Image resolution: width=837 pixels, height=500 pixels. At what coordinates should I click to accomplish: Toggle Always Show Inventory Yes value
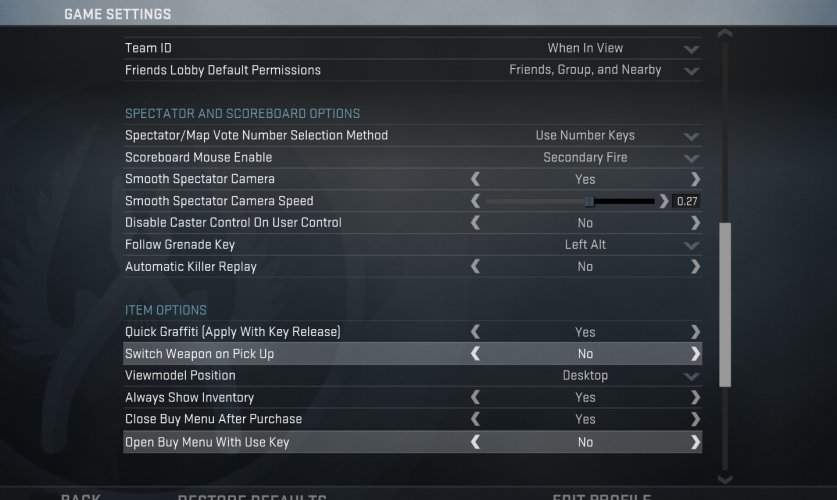[585, 397]
